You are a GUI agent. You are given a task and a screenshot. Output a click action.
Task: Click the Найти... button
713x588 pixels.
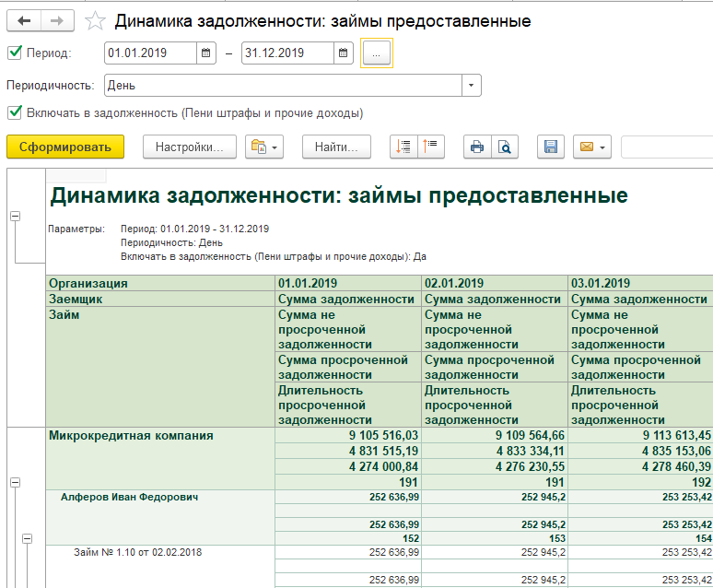[336, 147]
